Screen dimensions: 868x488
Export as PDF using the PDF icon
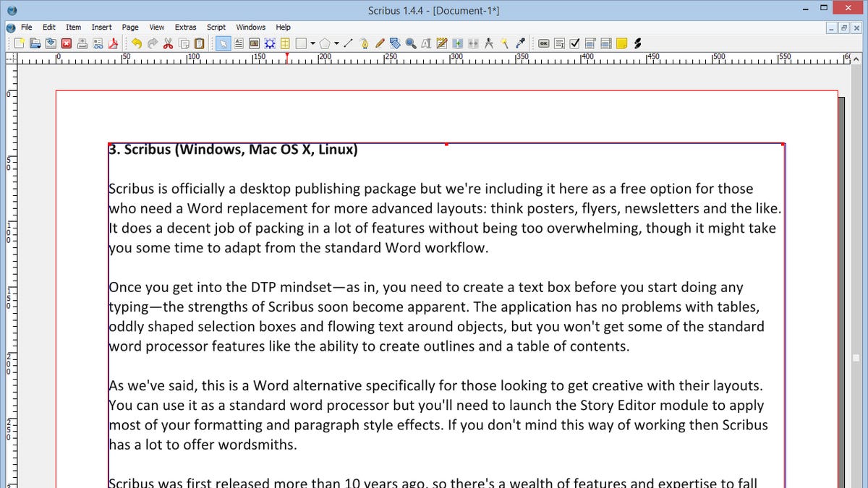[x=113, y=43]
